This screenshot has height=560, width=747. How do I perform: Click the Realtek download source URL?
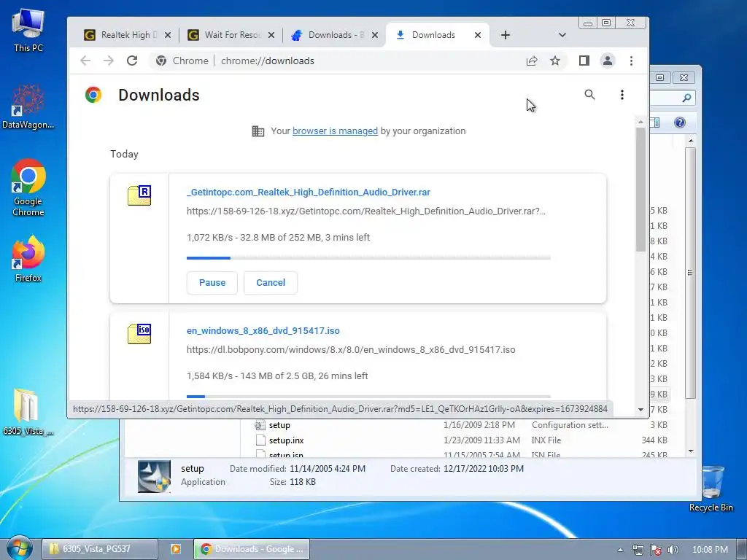366,211
